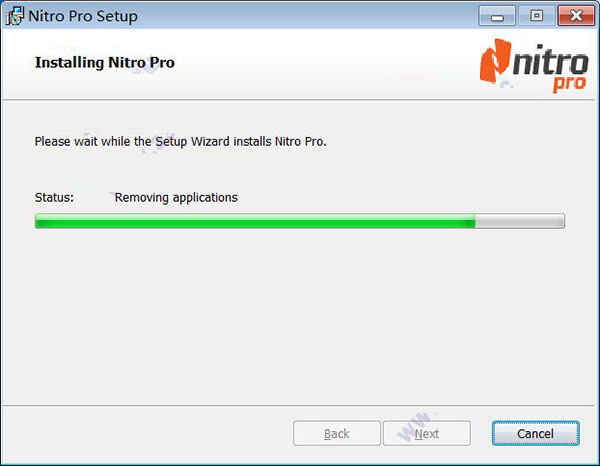This screenshot has height=466, width=600.
Task: Close the Nitro Pro Setup window
Action: (x=576, y=16)
